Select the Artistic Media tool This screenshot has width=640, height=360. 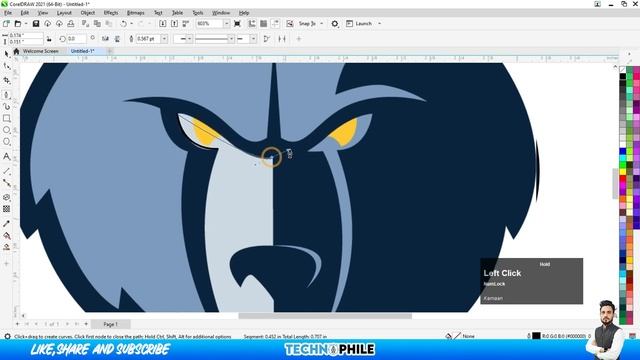pos(7,107)
